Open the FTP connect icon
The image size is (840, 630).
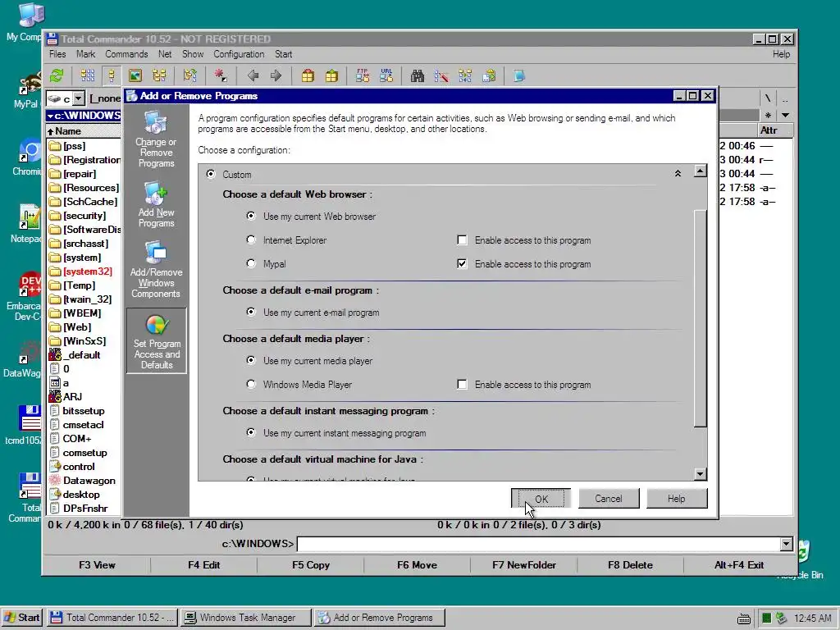(363, 75)
